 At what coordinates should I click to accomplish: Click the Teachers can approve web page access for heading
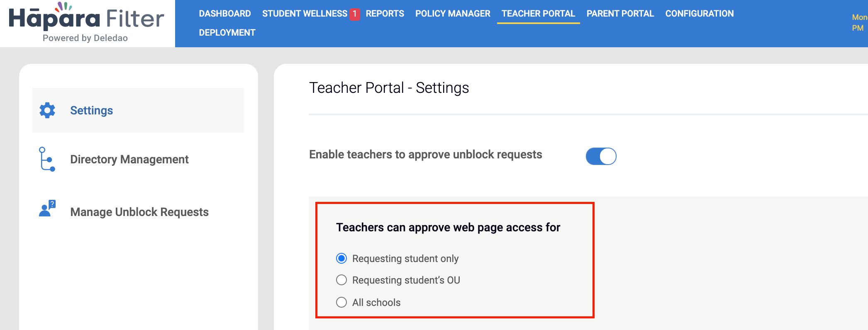448,227
